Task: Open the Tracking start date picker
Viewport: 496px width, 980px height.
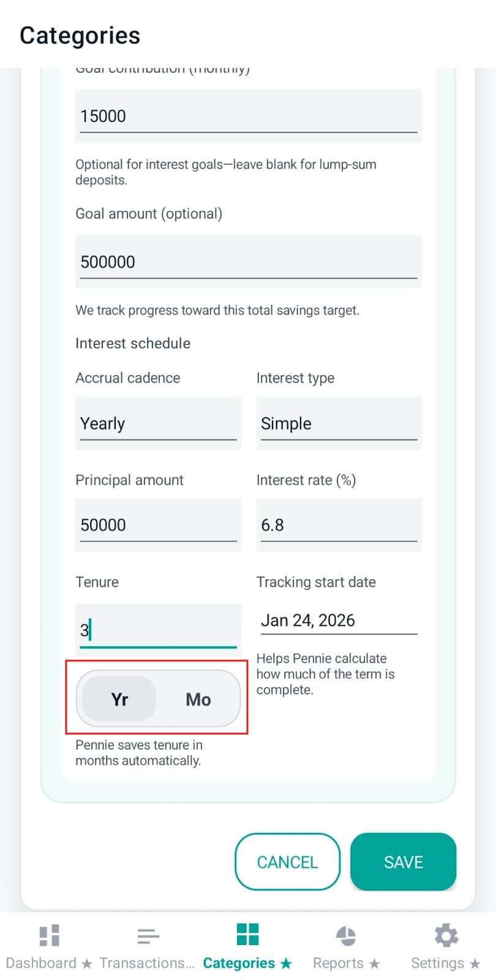Action: pyautogui.click(x=338, y=620)
